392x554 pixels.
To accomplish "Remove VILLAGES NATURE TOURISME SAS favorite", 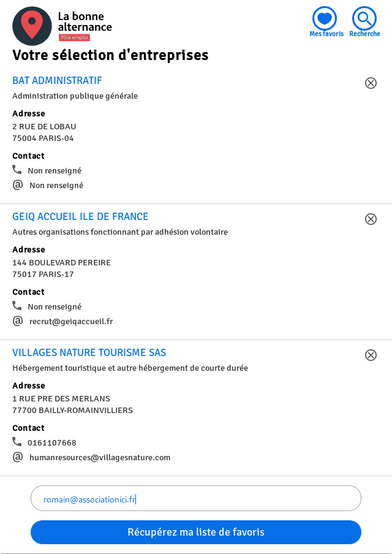I will tap(371, 355).
